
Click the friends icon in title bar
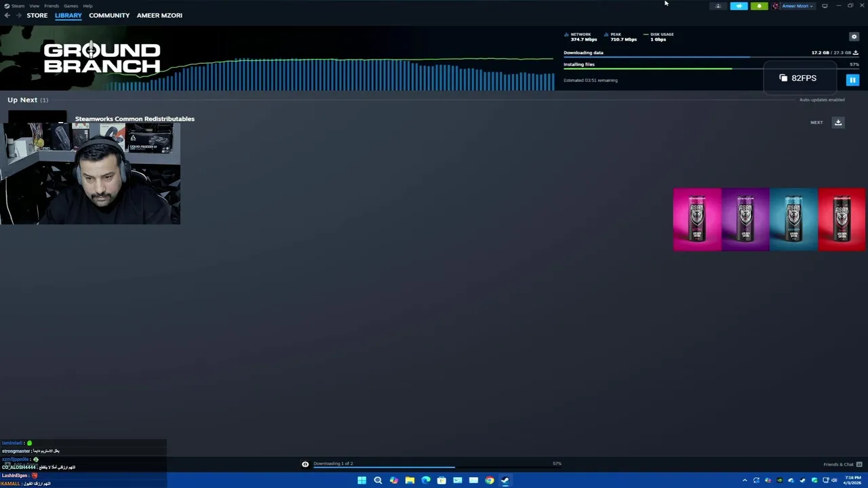point(718,6)
